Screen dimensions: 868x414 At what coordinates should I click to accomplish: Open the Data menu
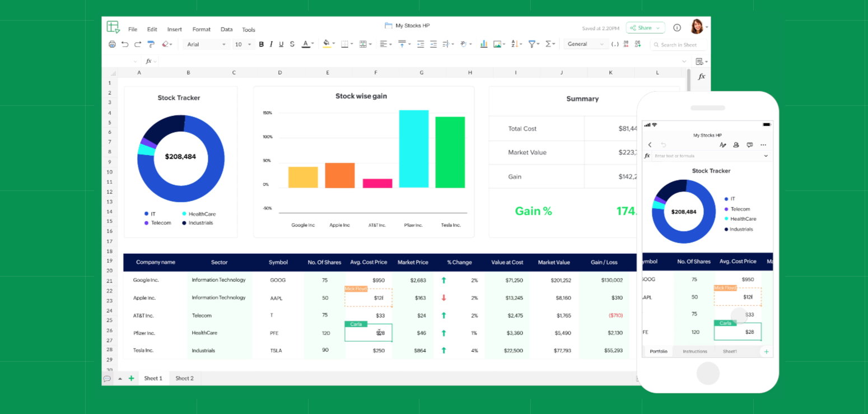click(x=227, y=30)
